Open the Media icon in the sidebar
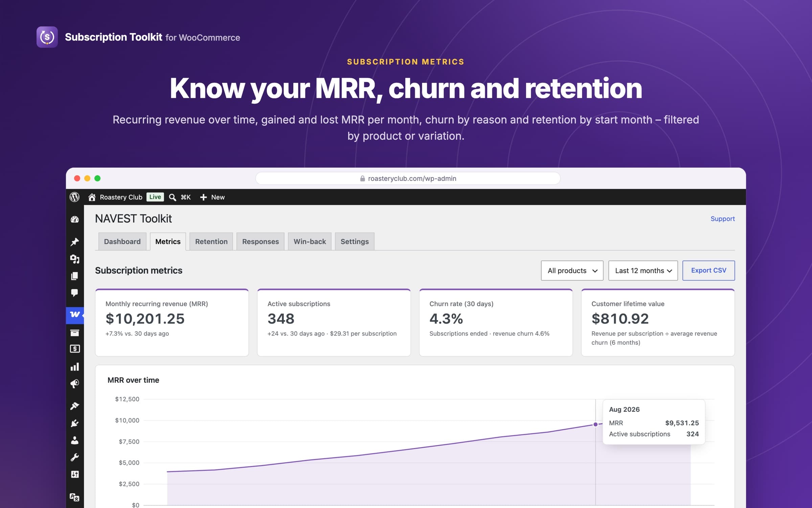The width and height of the screenshot is (812, 508). [75, 259]
